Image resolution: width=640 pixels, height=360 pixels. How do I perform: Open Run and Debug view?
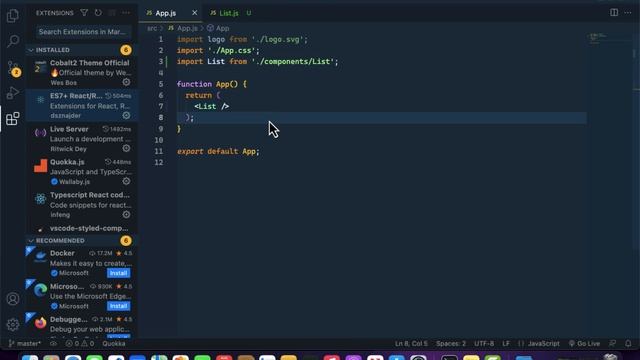[13, 93]
